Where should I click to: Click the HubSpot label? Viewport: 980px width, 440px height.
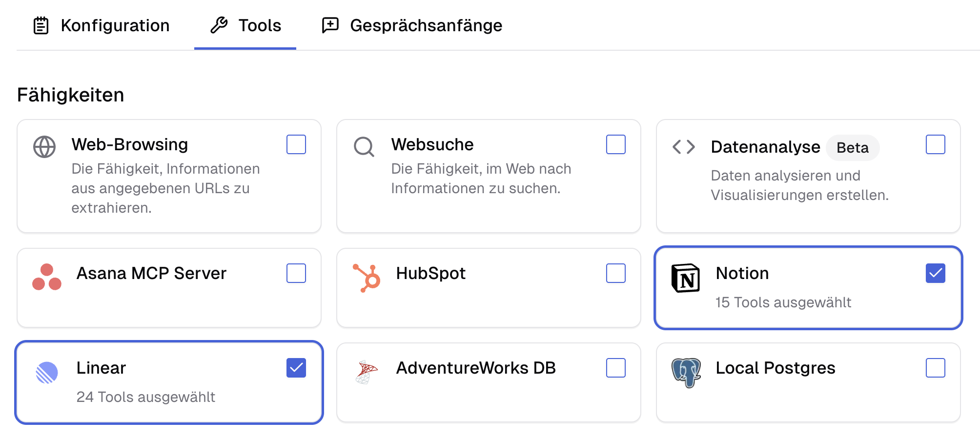point(430,273)
